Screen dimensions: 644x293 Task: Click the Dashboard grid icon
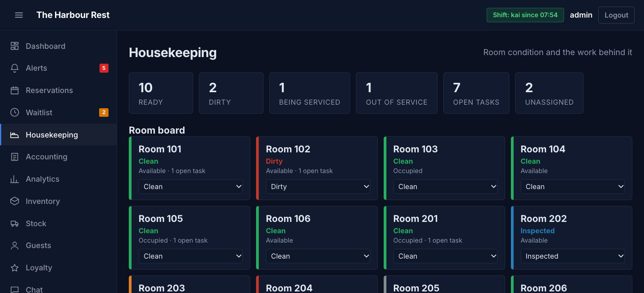pyautogui.click(x=14, y=46)
